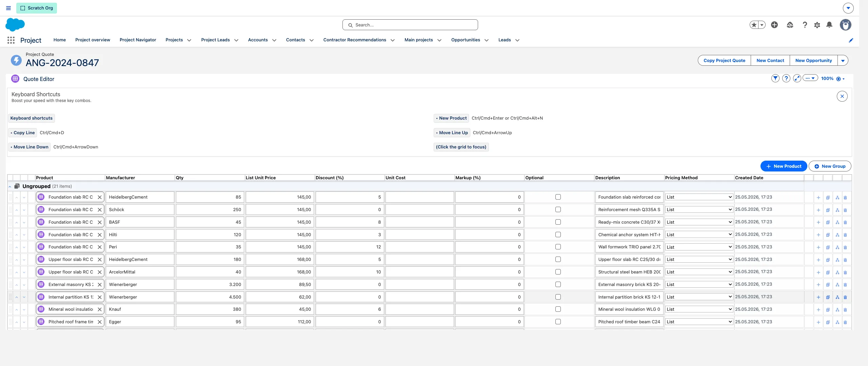Move the ArcelorMittal row up with arrow

point(17,272)
